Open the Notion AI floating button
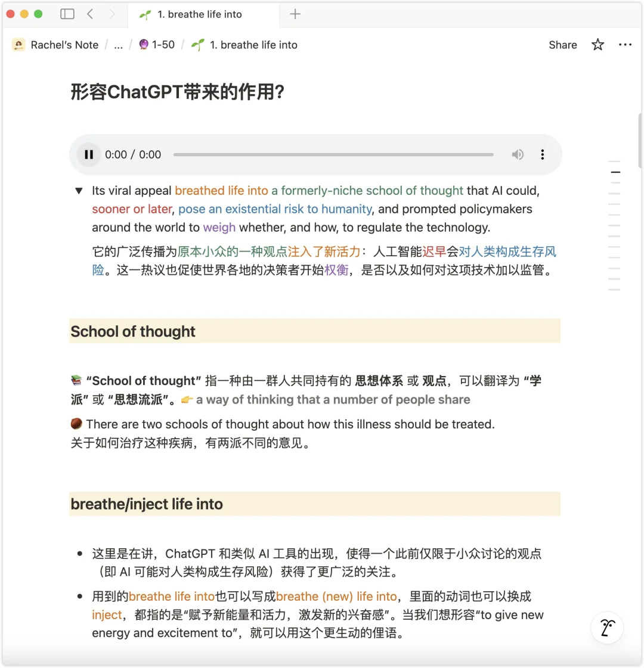Viewport: 644px width, 668px height. 607,628
